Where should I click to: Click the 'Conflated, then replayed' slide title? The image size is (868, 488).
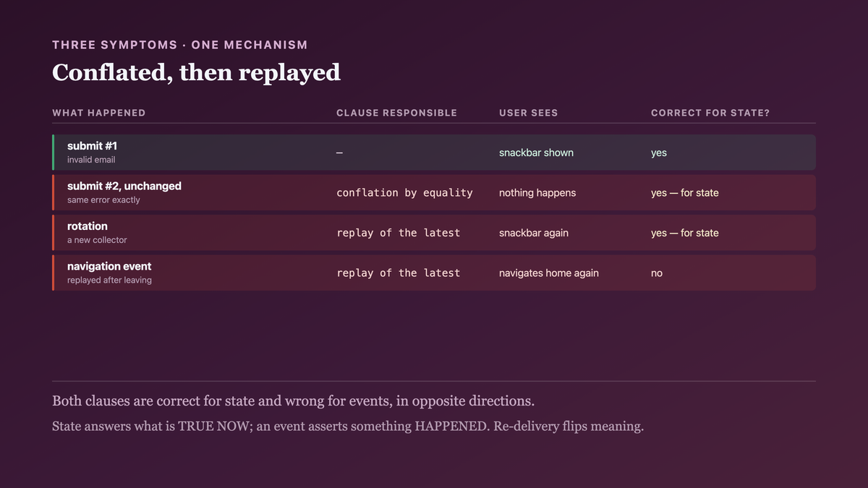196,72
